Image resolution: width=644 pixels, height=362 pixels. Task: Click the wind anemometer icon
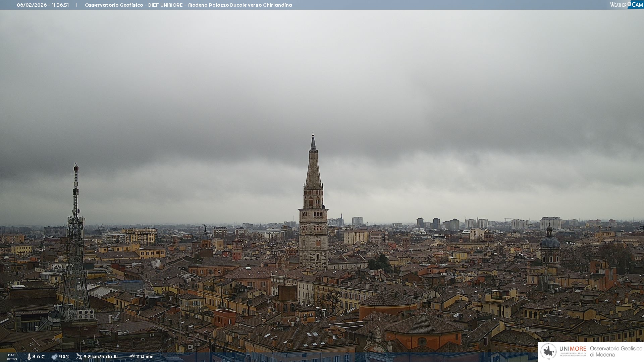79,357
